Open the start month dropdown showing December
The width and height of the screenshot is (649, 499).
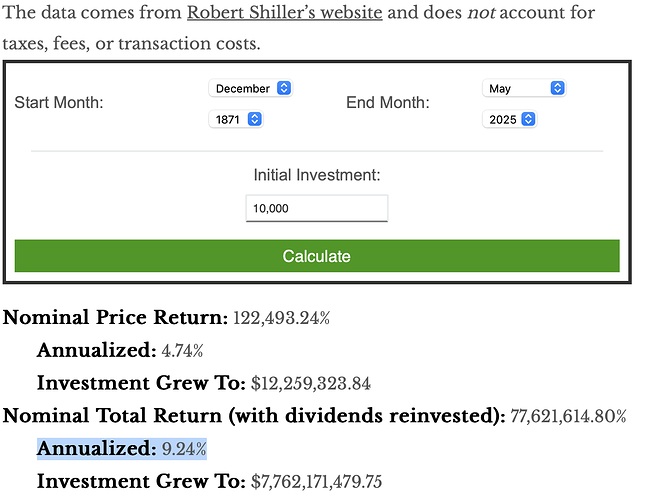tap(250, 88)
